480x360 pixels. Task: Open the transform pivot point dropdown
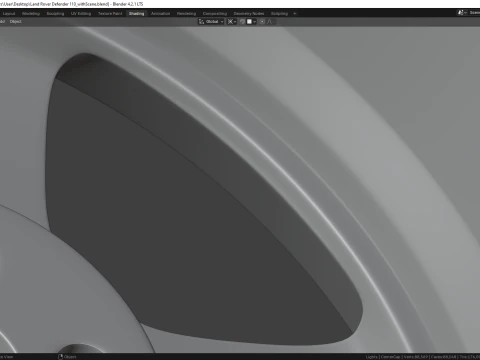tap(232, 22)
